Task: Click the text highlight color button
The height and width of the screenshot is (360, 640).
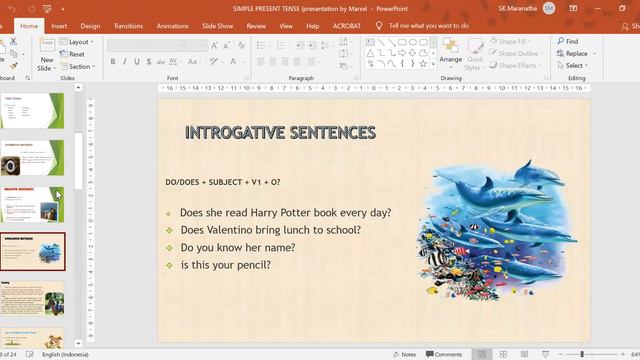Action: tap(213, 62)
